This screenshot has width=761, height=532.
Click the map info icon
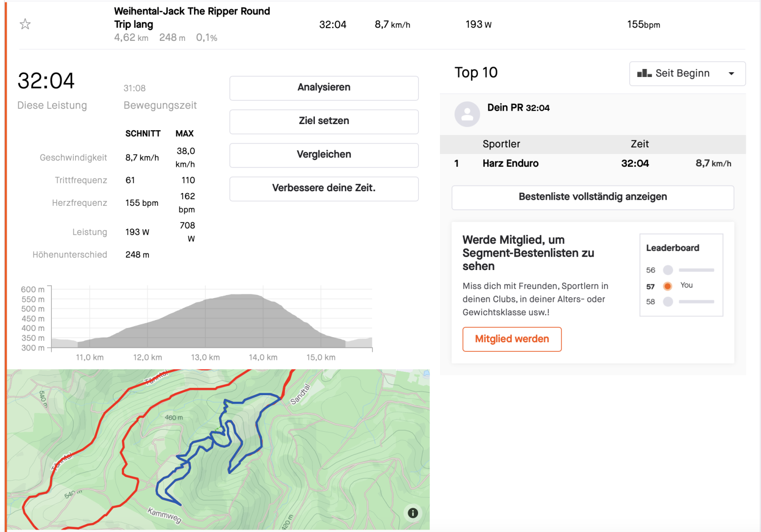pos(413,513)
